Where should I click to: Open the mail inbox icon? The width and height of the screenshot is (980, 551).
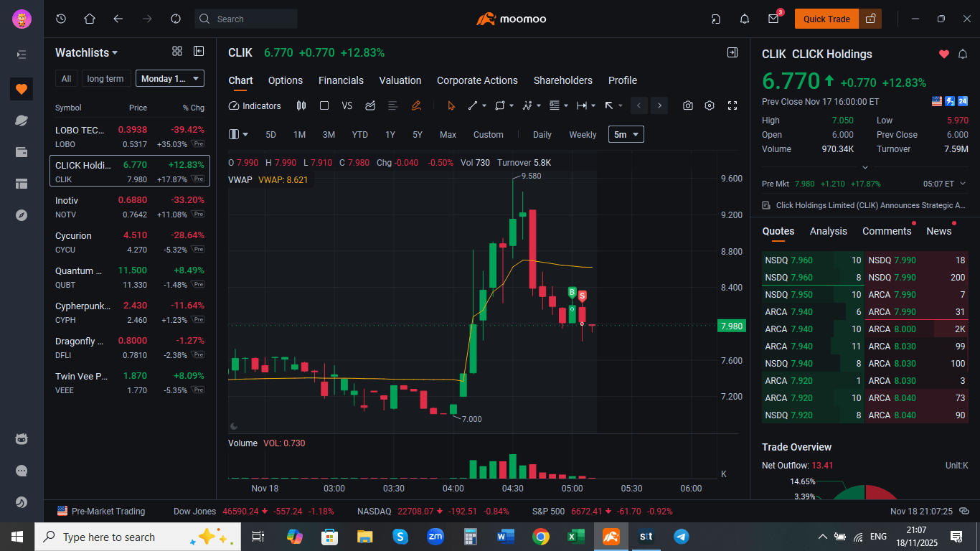pos(773,19)
